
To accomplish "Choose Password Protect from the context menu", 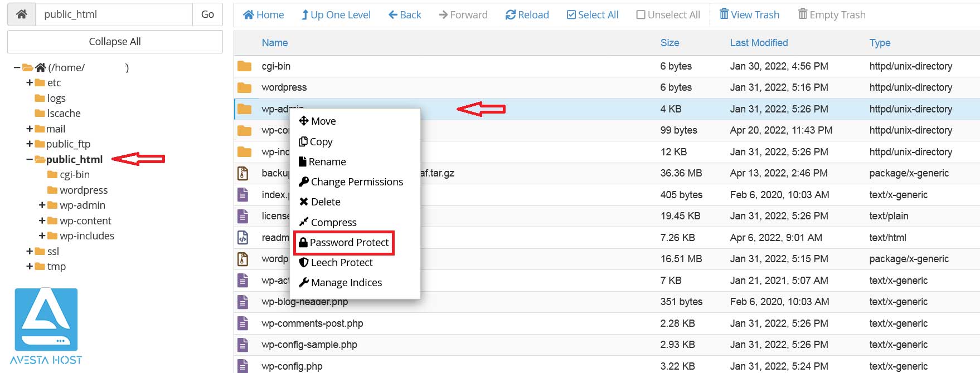I will tap(344, 243).
